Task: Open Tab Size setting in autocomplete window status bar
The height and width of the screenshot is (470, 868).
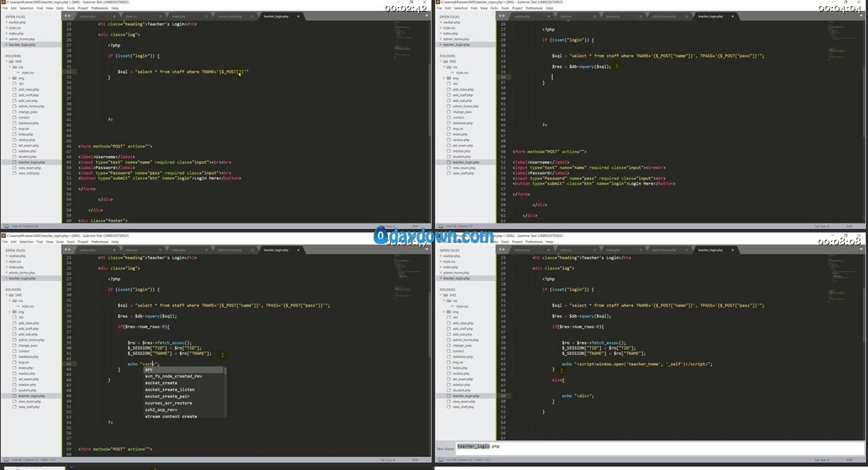Action: point(387,460)
